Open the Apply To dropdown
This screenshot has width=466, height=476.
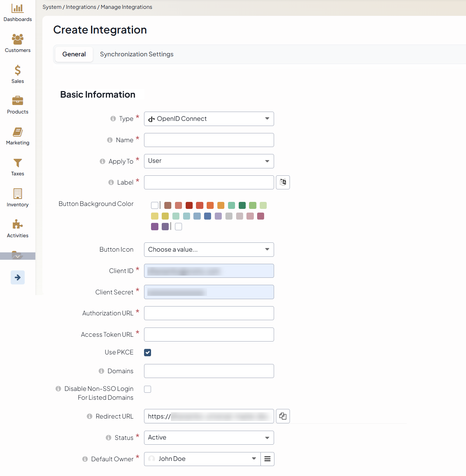(209, 161)
